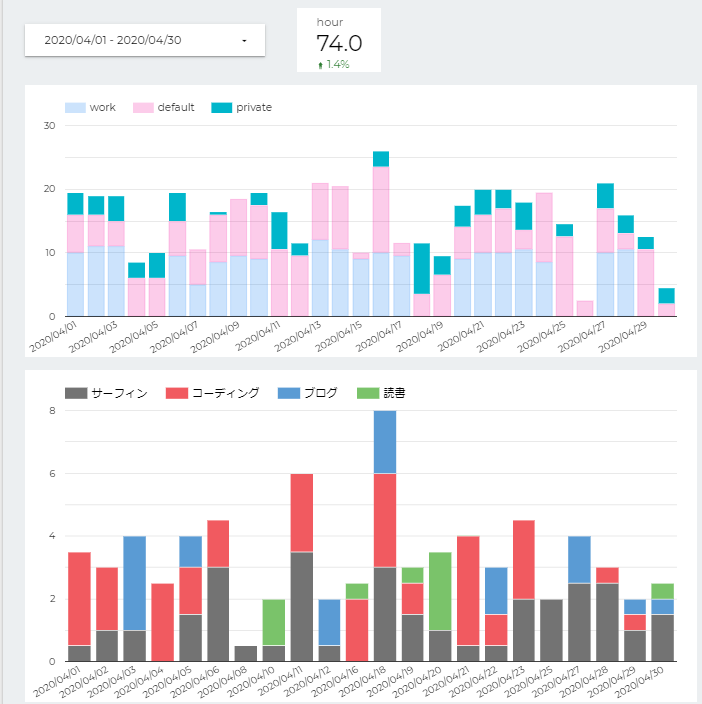Select the 2020/04/18 blue ブログ bar segment
The height and width of the screenshot is (704, 702).
click(385, 442)
